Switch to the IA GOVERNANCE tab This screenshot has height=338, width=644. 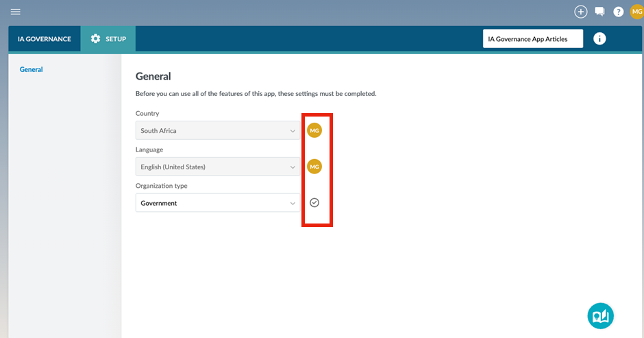click(45, 39)
